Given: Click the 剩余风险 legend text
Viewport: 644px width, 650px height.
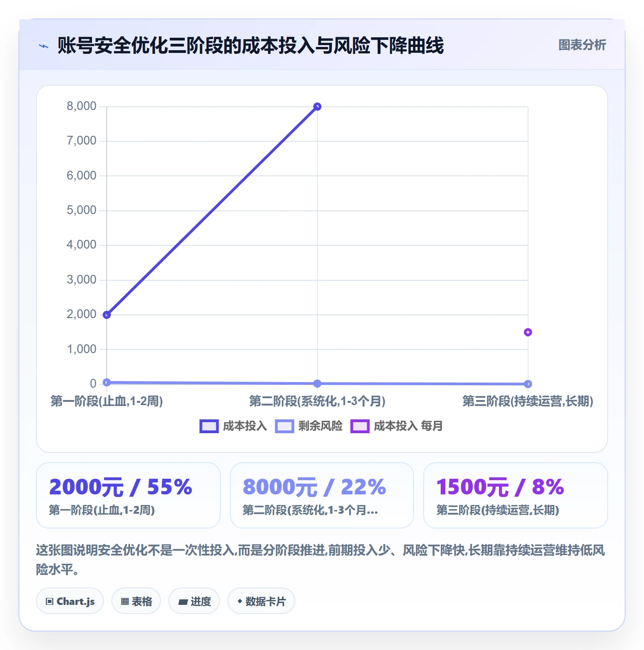Looking at the screenshot, I should tap(321, 426).
